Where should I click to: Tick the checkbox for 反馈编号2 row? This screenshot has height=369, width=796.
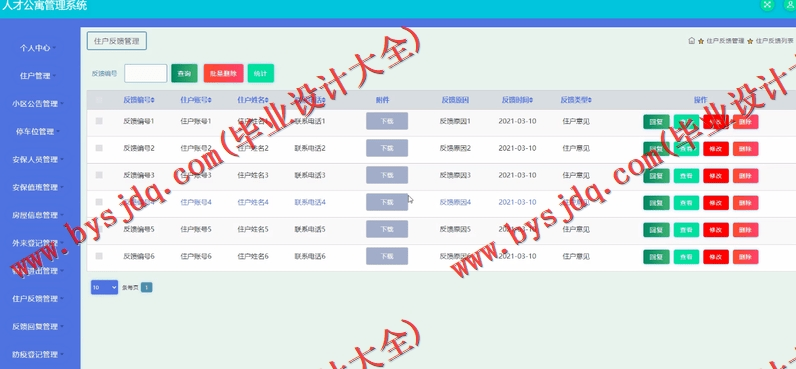coord(99,148)
